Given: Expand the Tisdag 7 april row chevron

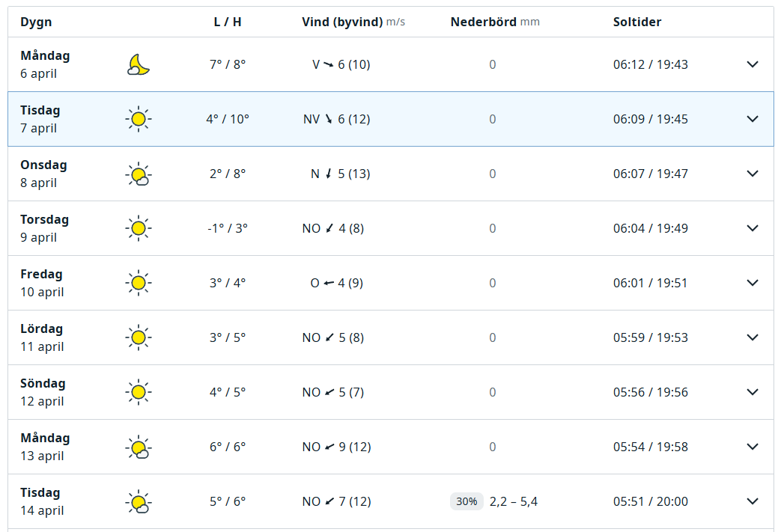Looking at the screenshot, I should pyautogui.click(x=753, y=119).
